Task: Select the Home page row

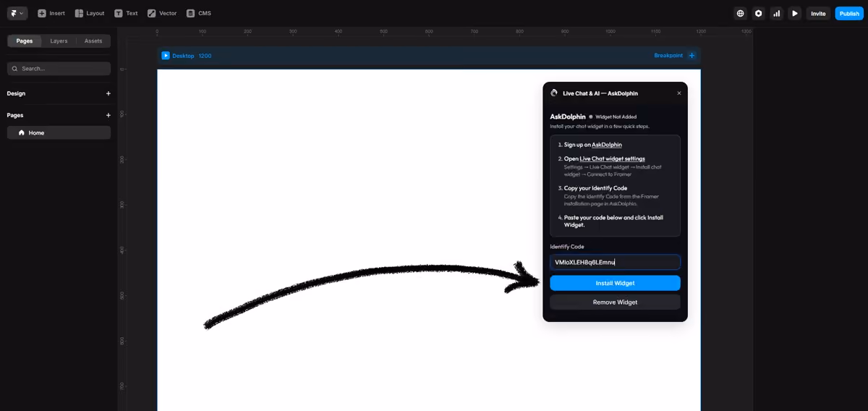Action: (59, 132)
